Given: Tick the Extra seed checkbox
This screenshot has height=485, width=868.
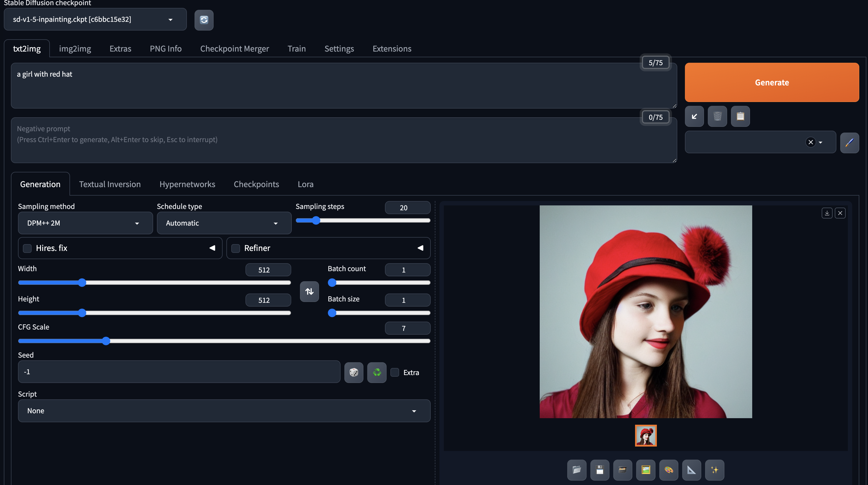Looking at the screenshot, I should (x=394, y=372).
